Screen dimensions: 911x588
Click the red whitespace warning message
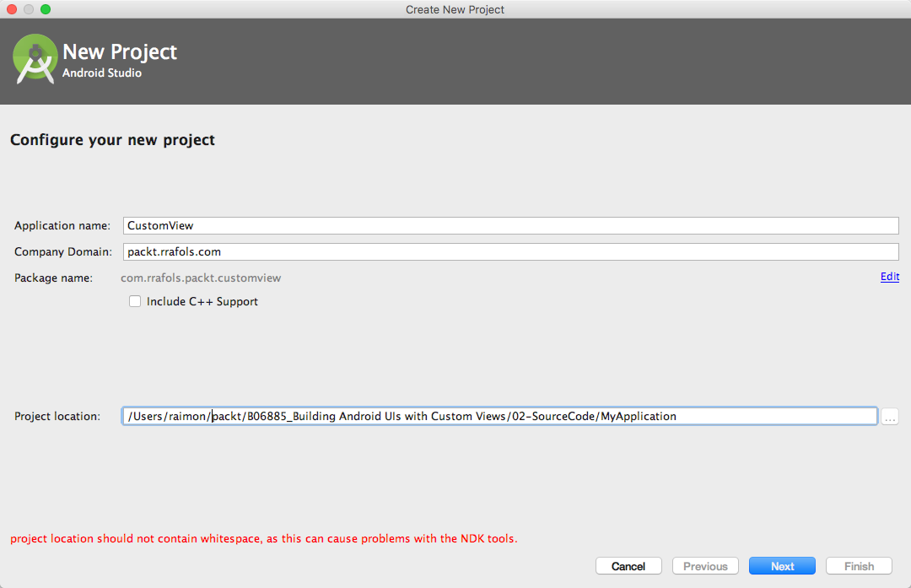pyautogui.click(x=264, y=538)
